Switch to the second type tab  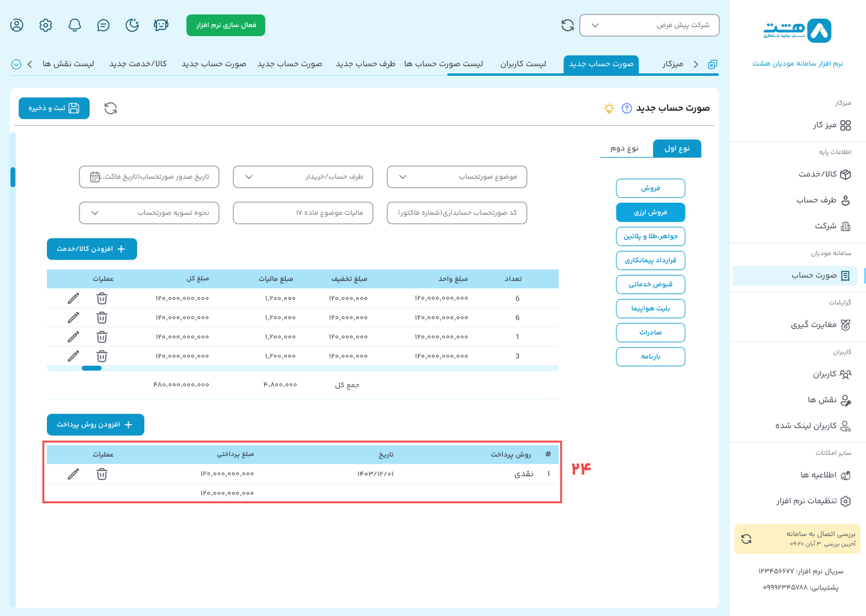tap(624, 149)
